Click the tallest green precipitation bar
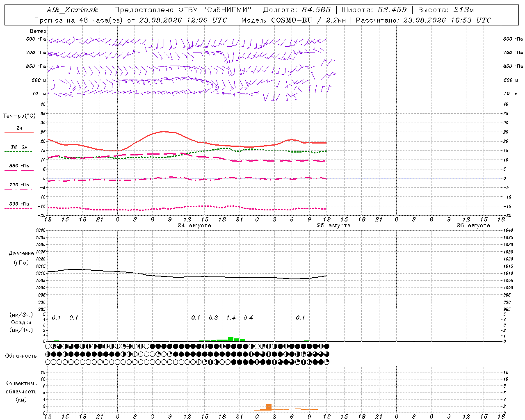Viewport: 525px width, 420px height. (231, 339)
